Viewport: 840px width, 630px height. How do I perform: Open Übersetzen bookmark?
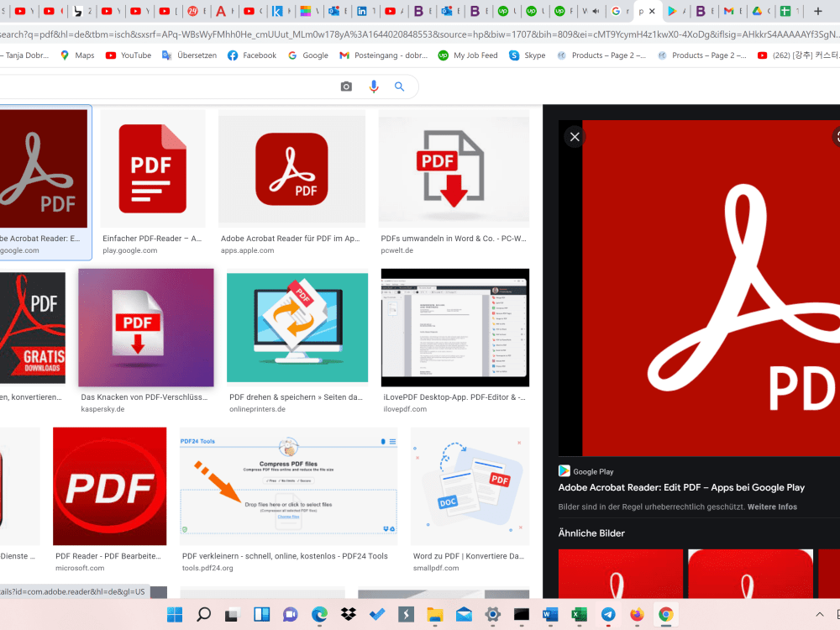[189, 55]
